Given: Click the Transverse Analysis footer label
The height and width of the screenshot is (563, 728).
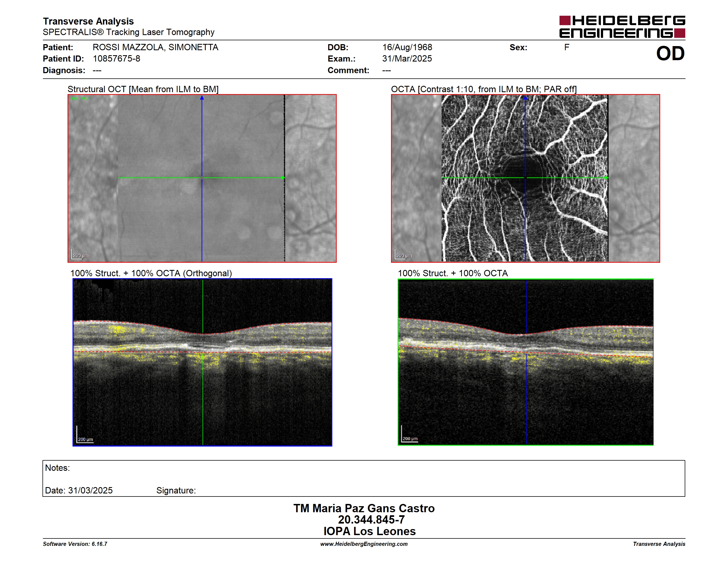Looking at the screenshot, I should [x=659, y=544].
